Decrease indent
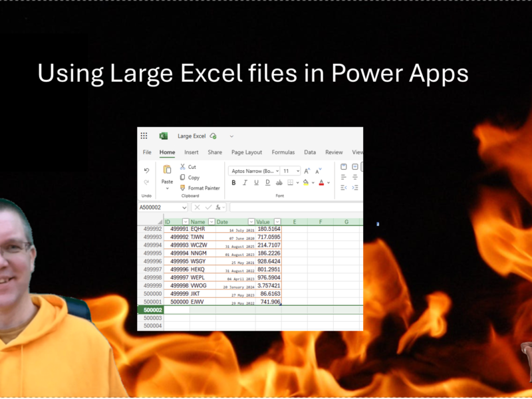Image resolution: width=532 pixels, height=399 pixels. 344,188
